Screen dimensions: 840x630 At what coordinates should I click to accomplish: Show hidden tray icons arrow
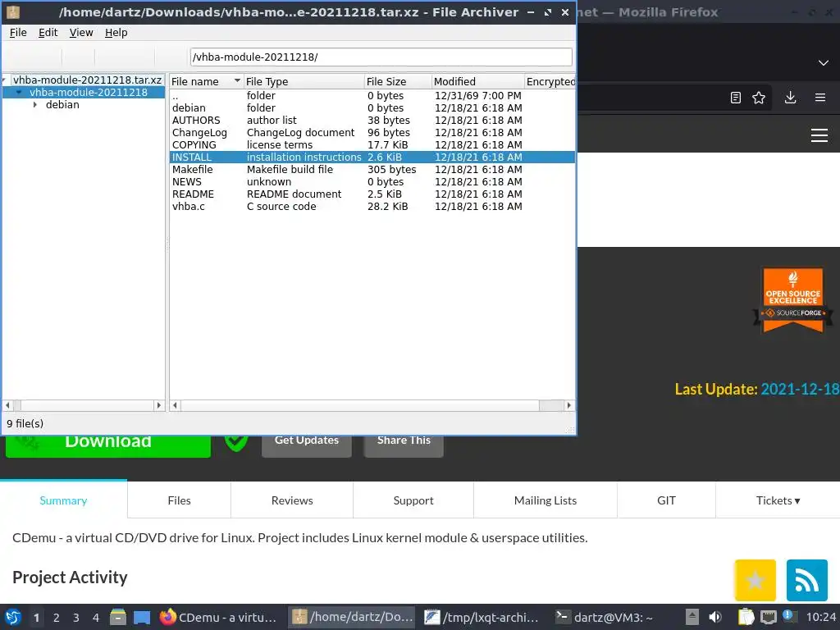click(x=692, y=617)
